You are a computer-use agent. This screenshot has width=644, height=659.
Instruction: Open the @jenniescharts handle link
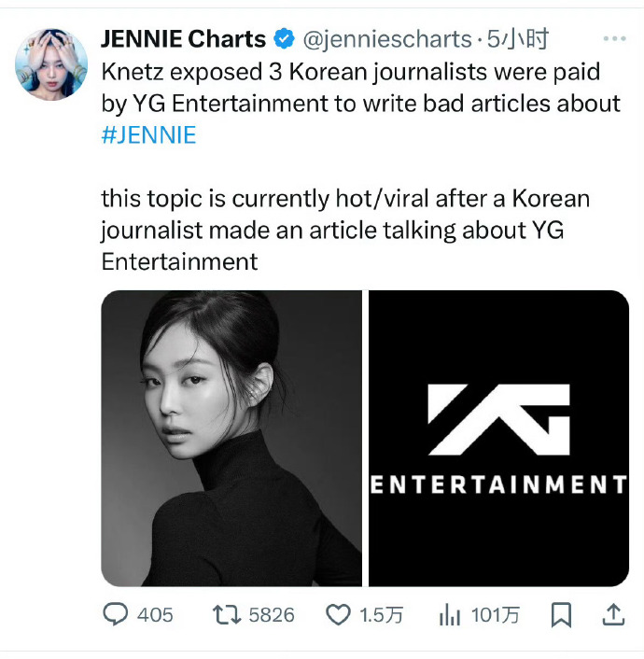tap(385, 39)
